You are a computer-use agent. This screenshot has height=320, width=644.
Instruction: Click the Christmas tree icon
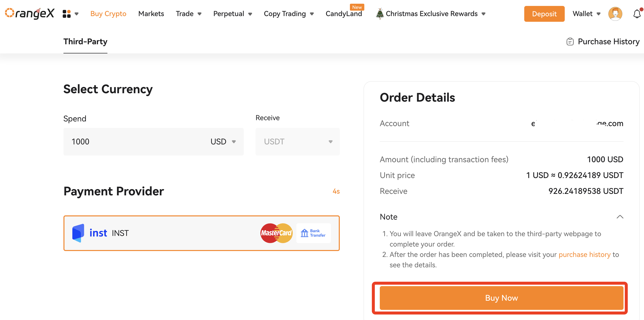pyautogui.click(x=380, y=14)
